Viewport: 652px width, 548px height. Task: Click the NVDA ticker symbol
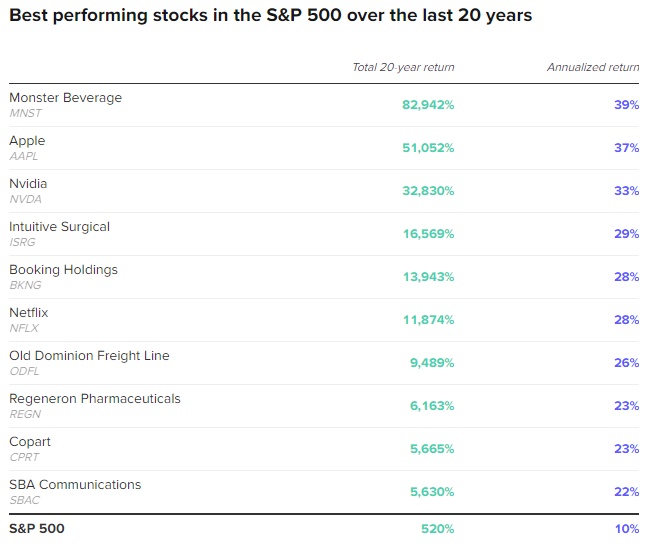pos(25,199)
